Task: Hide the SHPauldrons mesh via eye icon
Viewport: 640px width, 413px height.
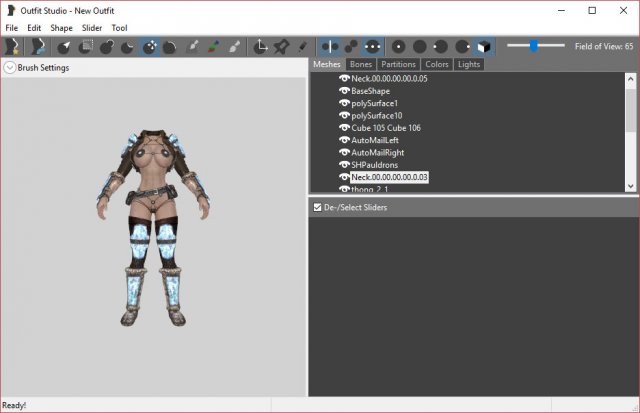Action: point(344,165)
